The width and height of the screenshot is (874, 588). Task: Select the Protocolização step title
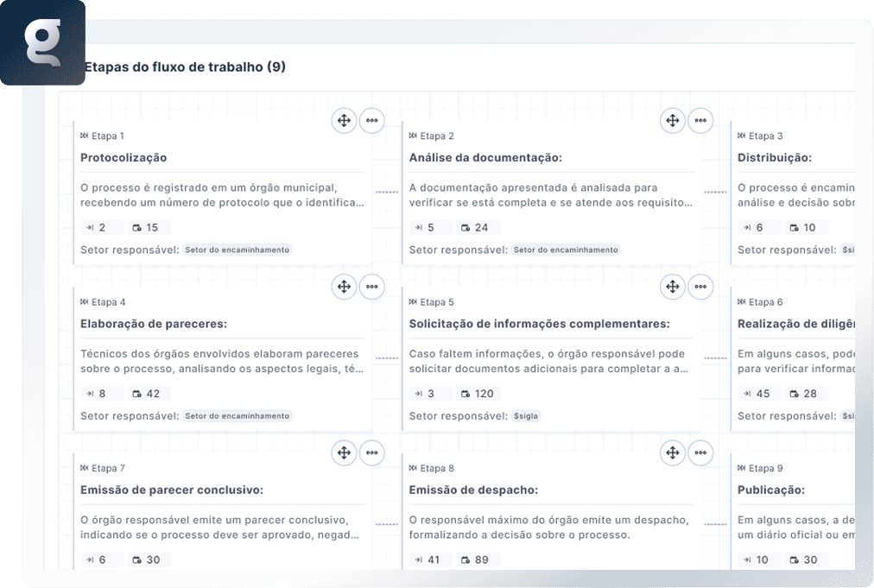click(x=123, y=158)
